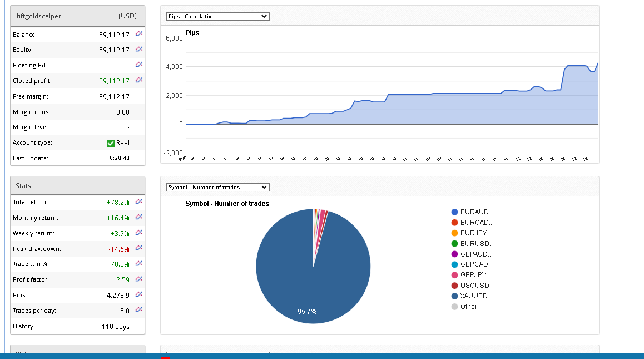Click the Other legend entry
This screenshot has height=359, width=644.
coord(468,307)
